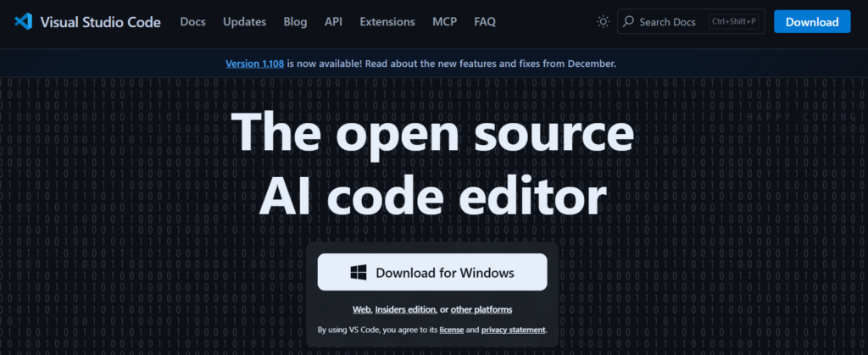
Task: Open the Version 1.108 release notes link
Action: coord(255,64)
